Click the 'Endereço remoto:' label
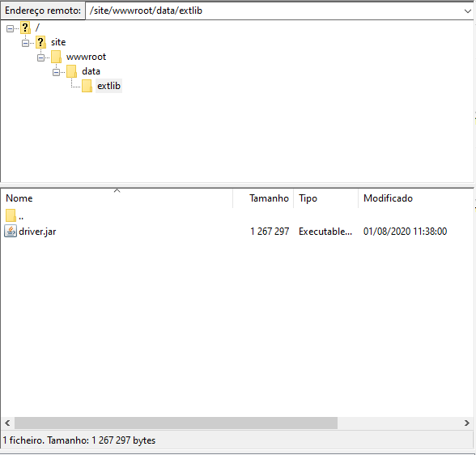476x455 pixels. coord(43,11)
